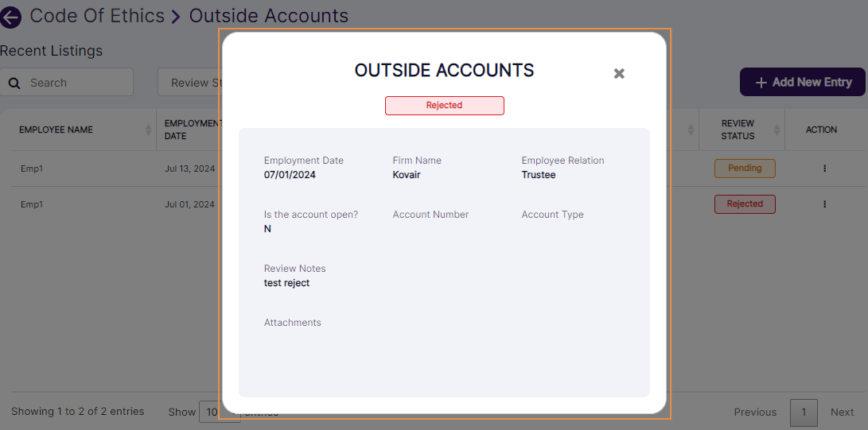868x430 pixels.
Task: Click review notes text 'test reject'
Action: tap(286, 283)
